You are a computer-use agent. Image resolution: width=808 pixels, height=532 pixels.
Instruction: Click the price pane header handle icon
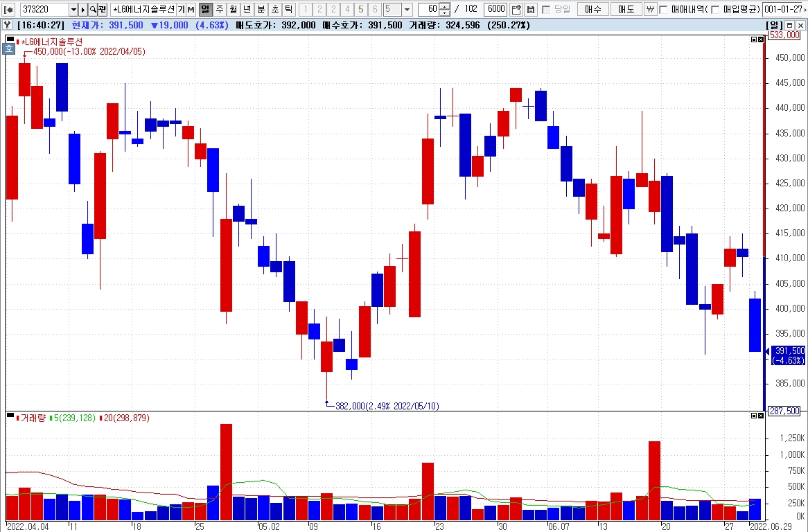pos(10,39)
